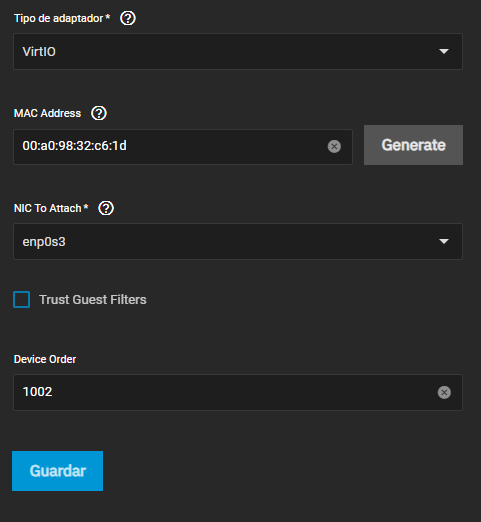Click the required asterisk beside NIC To Attach
The height and width of the screenshot is (522, 481).
click(86, 207)
